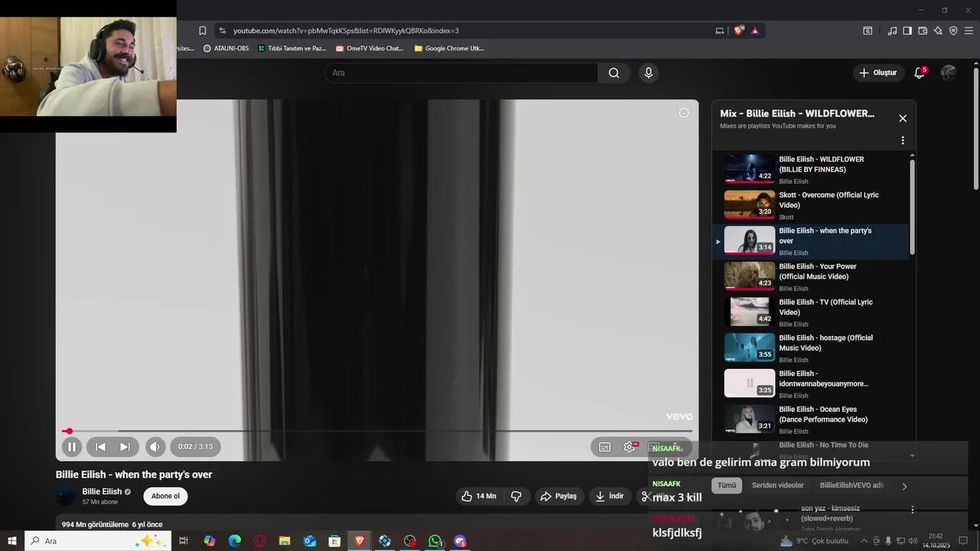The width and height of the screenshot is (980, 551).
Task: Click the install/cast icon in address bar
Action: click(720, 31)
